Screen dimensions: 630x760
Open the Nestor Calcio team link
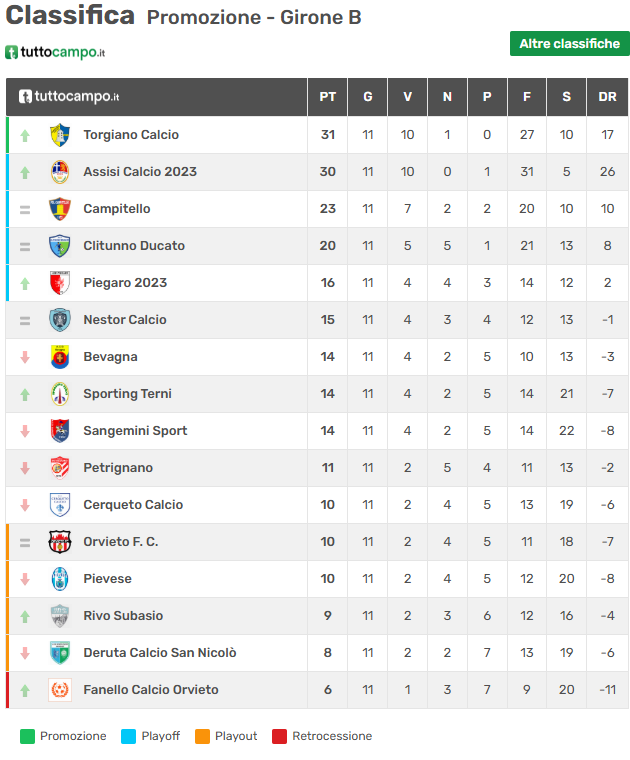[125, 320]
